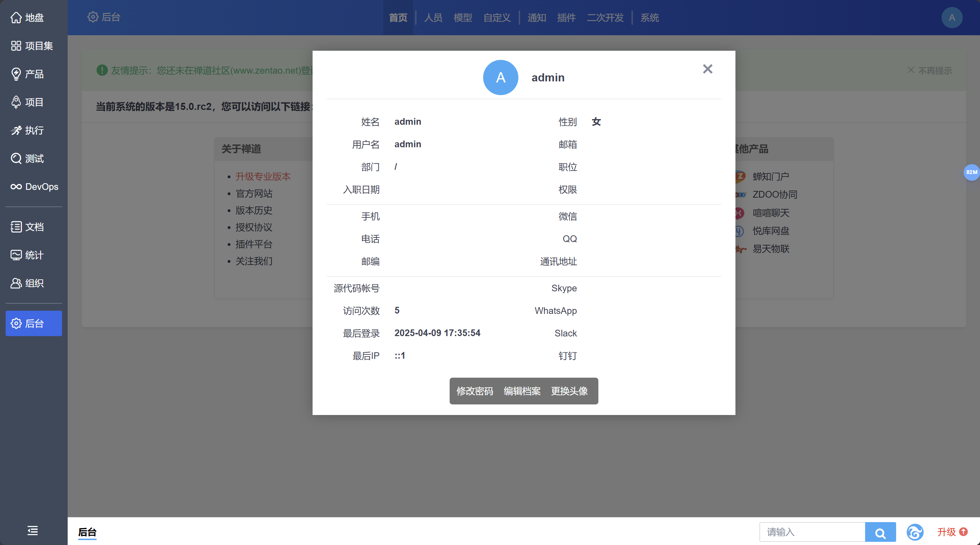Open the 升级专业版本 link
980x545 pixels.
pos(263,176)
